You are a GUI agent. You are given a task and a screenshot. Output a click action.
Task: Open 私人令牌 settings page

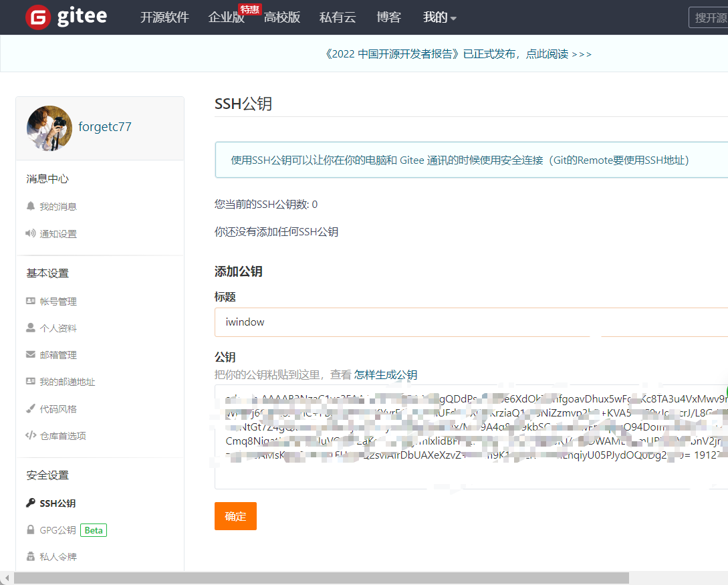[x=58, y=557]
